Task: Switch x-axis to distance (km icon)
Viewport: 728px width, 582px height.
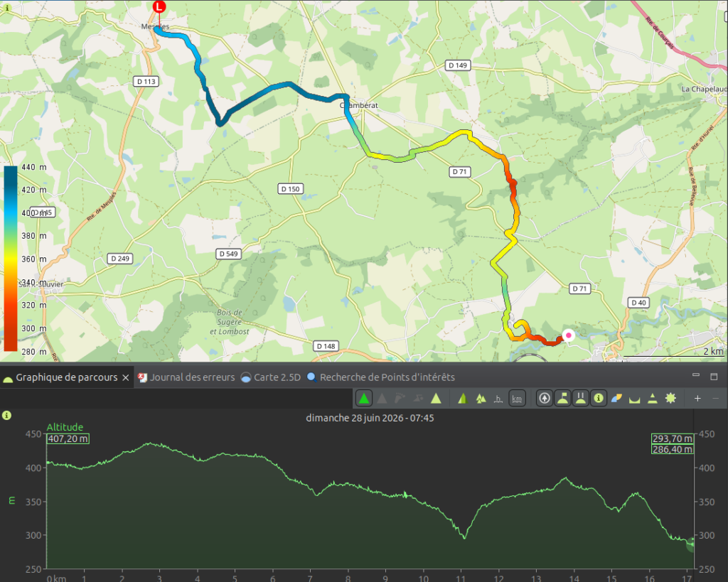Action: coord(517,398)
